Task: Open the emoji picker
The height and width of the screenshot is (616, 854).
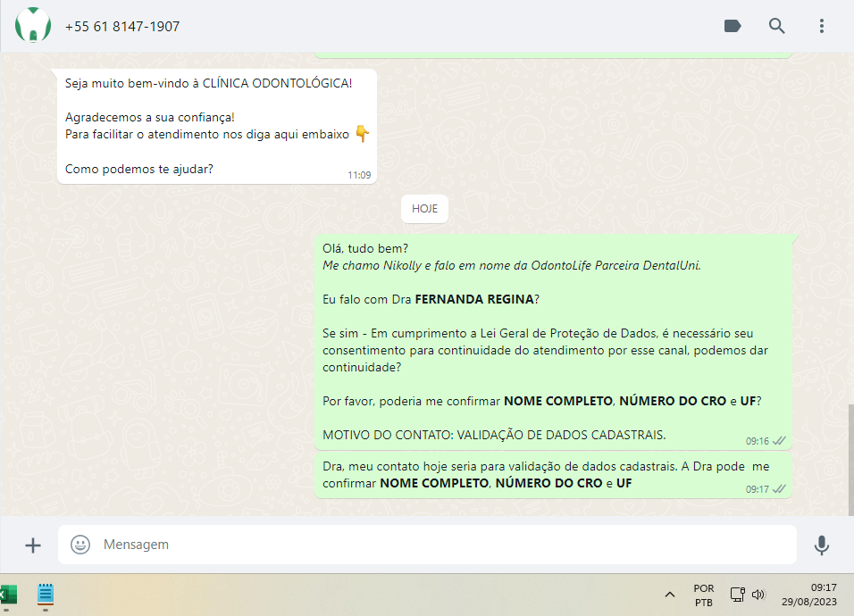Action: (80, 545)
